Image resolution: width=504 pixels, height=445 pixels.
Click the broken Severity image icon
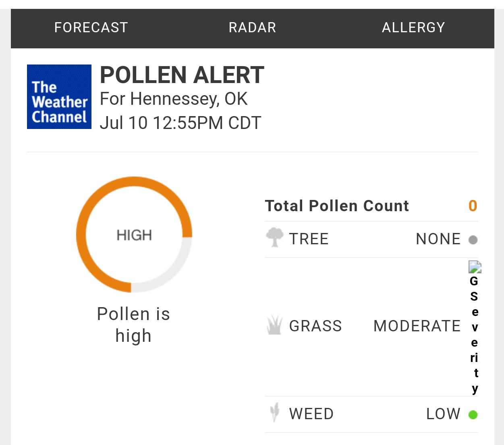[475, 267]
